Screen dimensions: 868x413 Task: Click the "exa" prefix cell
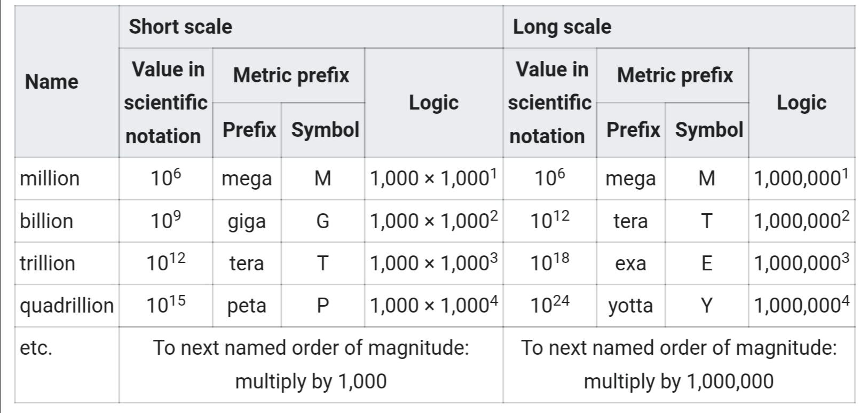click(x=630, y=263)
